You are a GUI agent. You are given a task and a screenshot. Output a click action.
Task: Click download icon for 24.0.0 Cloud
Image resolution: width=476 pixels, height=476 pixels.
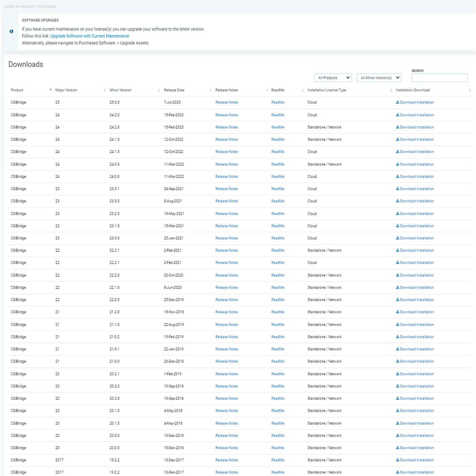click(x=397, y=176)
